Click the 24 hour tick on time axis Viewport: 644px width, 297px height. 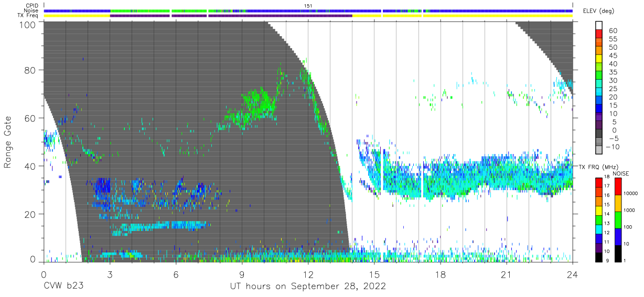(x=572, y=274)
